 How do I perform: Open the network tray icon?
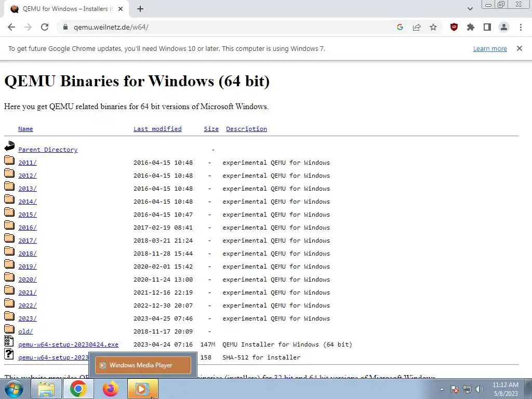click(x=467, y=389)
